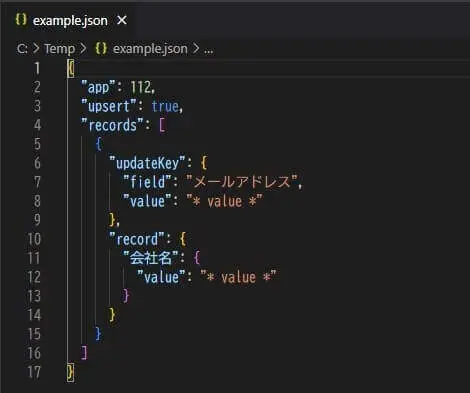Click the "会社名" key
This screenshot has height=393, width=470.
(x=151, y=258)
